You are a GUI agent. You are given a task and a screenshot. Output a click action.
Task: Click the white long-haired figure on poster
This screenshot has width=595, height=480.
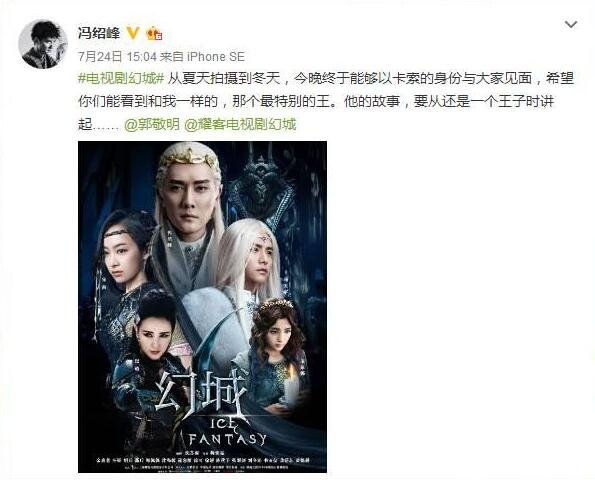[x=250, y=260]
